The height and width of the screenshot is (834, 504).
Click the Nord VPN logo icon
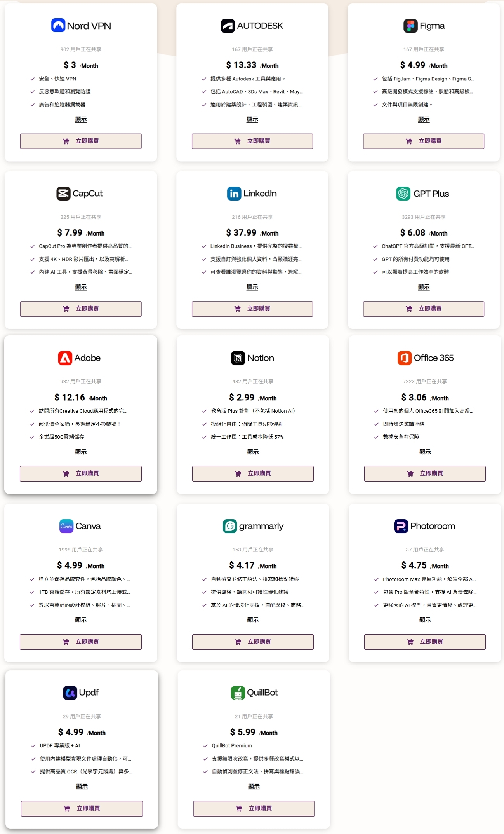tap(58, 26)
